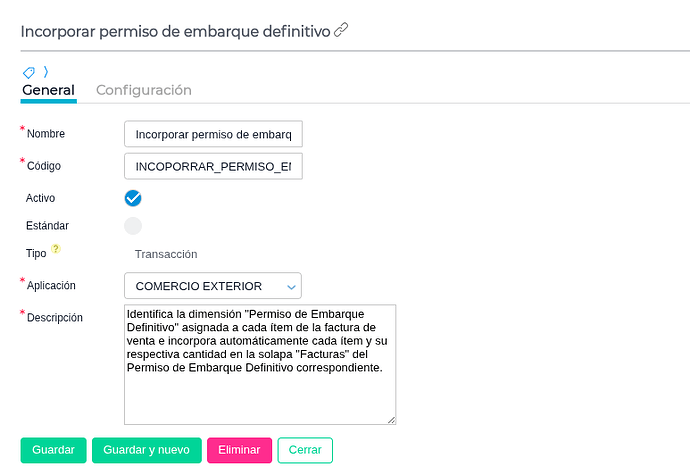Click the Transacción type value
The height and width of the screenshot is (474, 690).
(166, 254)
